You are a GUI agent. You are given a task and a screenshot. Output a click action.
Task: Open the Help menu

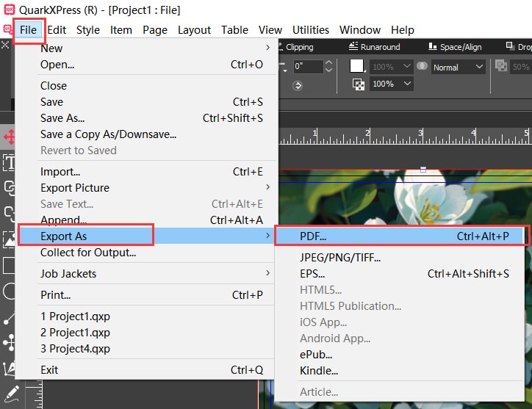[x=403, y=30]
